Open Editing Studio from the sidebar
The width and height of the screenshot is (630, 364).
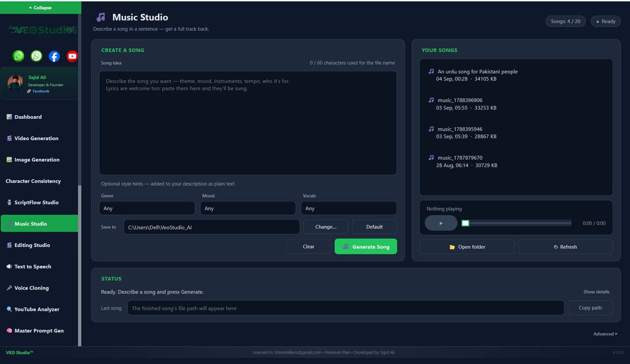pyautogui.click(x=39, y=245)
